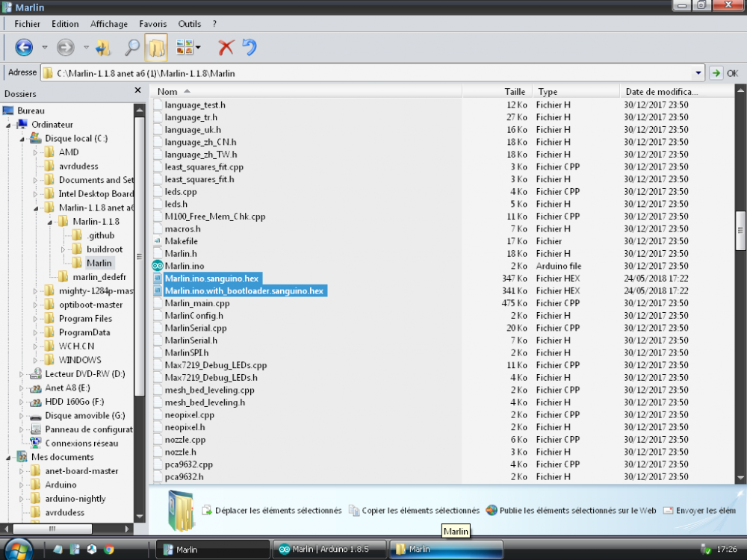Collapse the Mes documents node

point(8,458)
